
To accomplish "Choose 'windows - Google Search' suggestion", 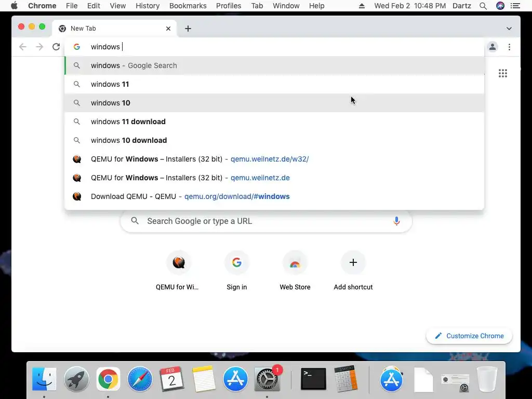I will point(274,65).
